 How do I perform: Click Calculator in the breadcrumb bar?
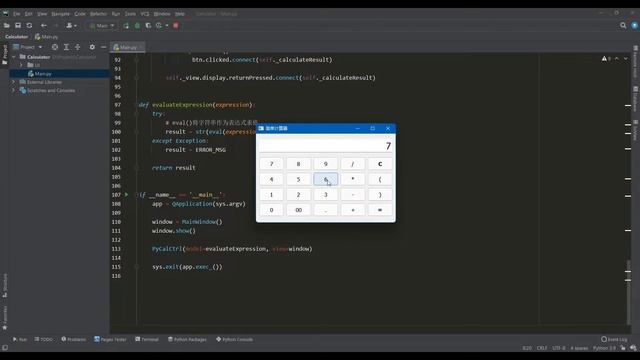(x=16, y=37)
